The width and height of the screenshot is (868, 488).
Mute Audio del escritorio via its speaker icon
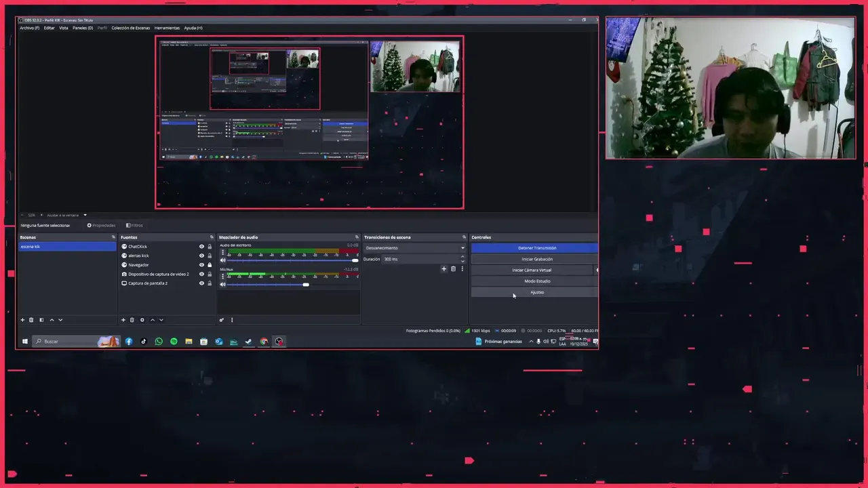[223, 260]
